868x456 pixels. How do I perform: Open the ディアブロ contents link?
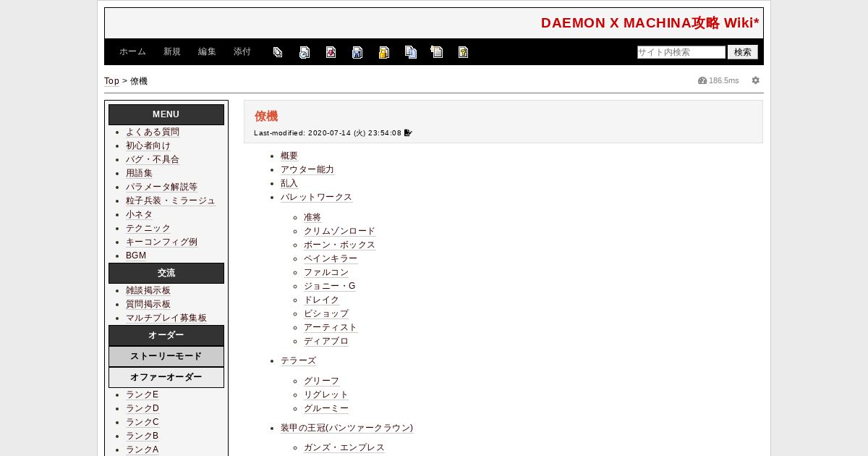326,342
